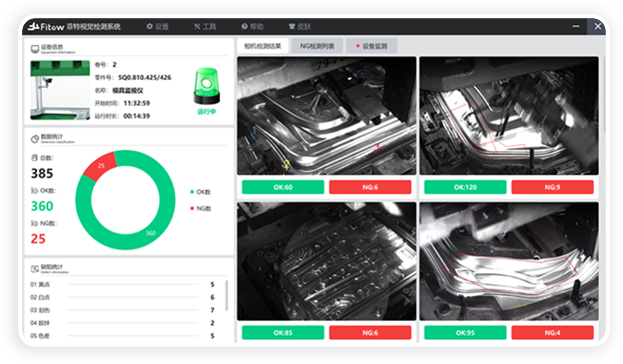Click the data statistics pie chart icon

pyautogui.click(x=35, y=139)
